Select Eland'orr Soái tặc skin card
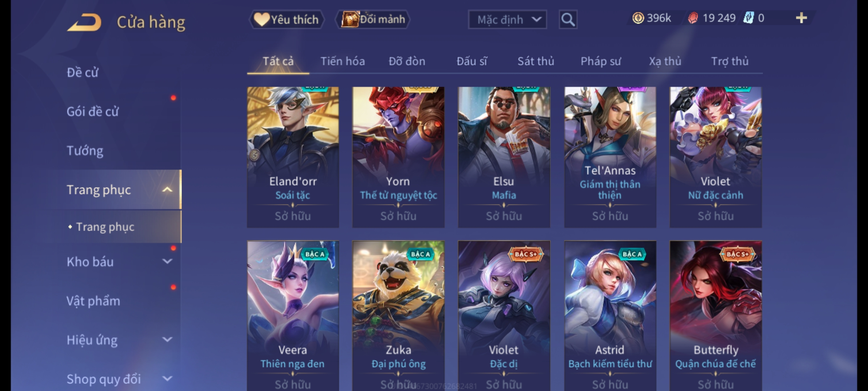This screenshot has width=868, height=391. [x=293, y=157]
